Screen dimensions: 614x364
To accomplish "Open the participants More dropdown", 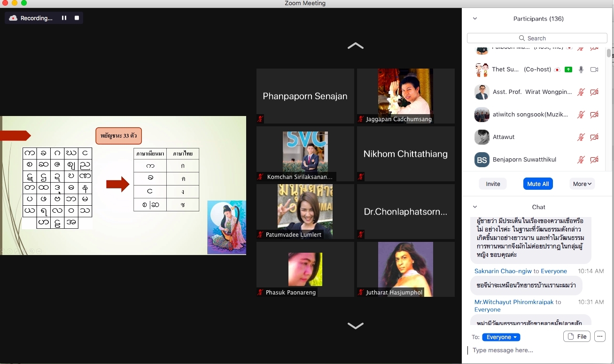I will coord(582,184).
